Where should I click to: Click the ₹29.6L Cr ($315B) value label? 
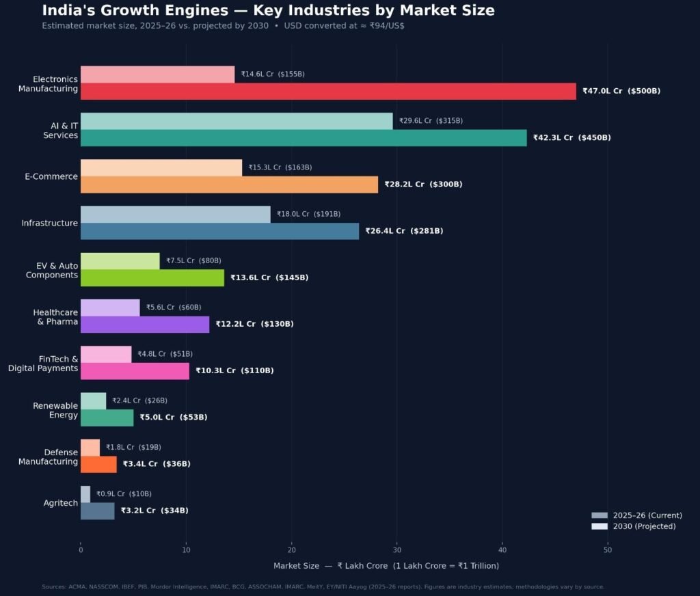click(x=431, y=121)
